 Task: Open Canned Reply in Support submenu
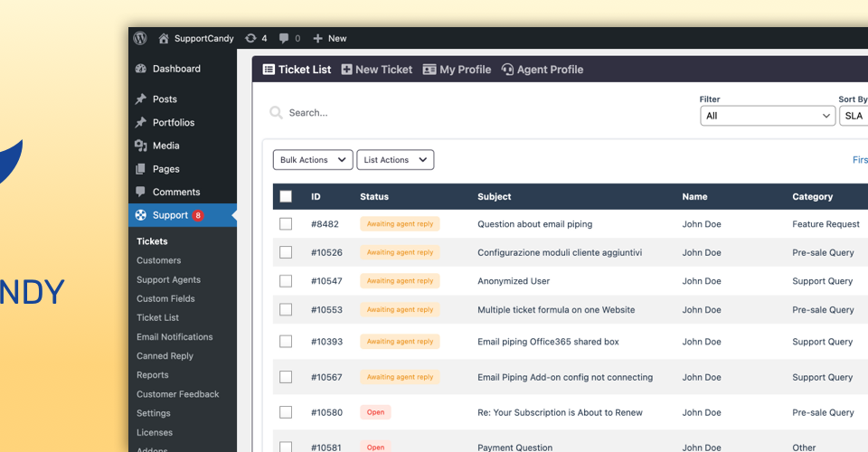click(165, 356)
